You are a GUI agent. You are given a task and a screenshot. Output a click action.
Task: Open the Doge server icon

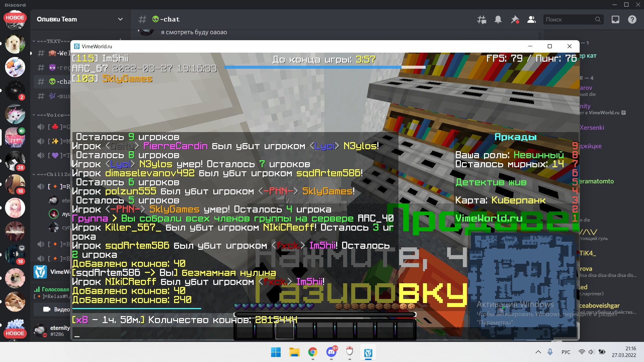[15, 278]
